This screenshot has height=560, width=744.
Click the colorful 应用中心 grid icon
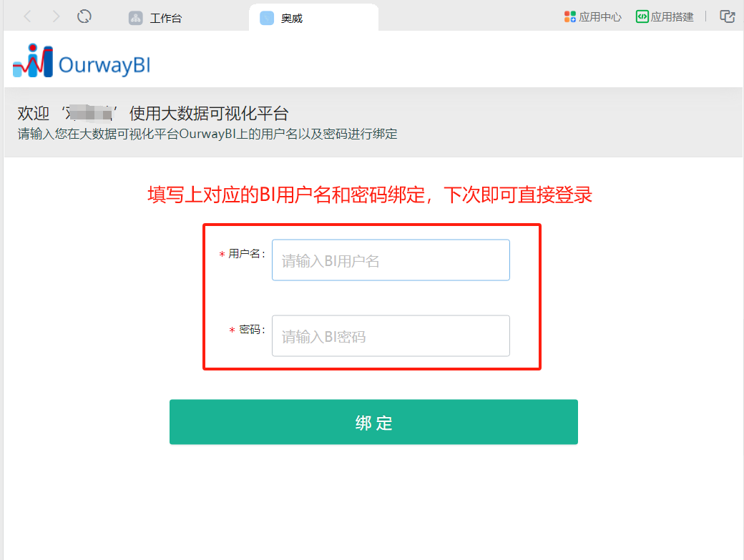pos(570,17)
